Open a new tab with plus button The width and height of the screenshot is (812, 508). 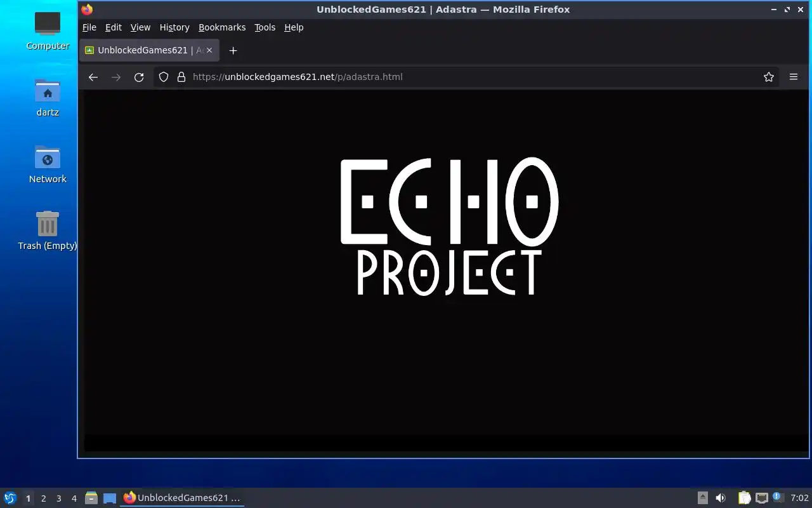tap(233, 50)
